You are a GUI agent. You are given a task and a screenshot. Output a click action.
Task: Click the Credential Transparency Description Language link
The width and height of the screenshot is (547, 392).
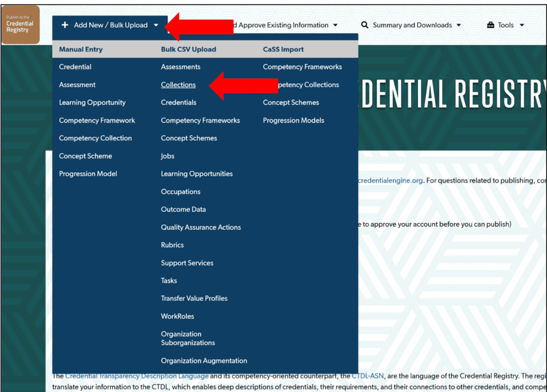136,375
